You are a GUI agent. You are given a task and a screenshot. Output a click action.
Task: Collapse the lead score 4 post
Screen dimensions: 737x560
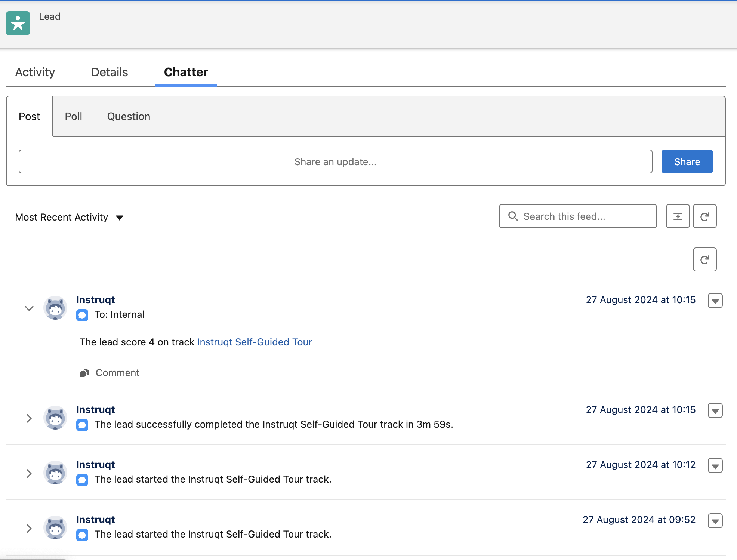(29, 308)
